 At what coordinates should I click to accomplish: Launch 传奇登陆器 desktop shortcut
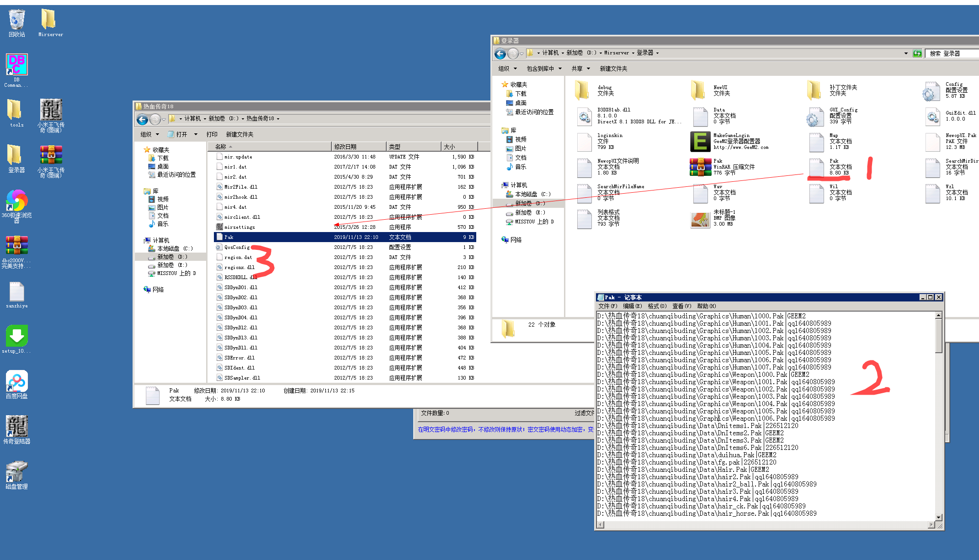point(17,429)
